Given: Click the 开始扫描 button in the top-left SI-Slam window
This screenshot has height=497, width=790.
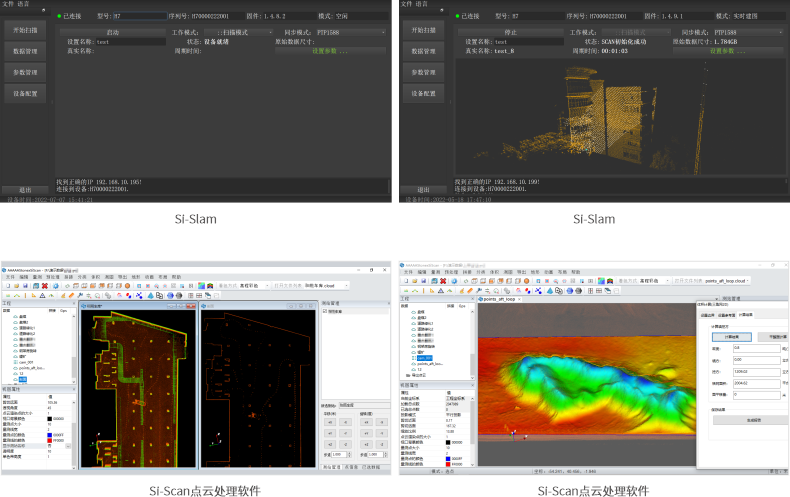Looking at the screenshot, I should tap(26, 30).
